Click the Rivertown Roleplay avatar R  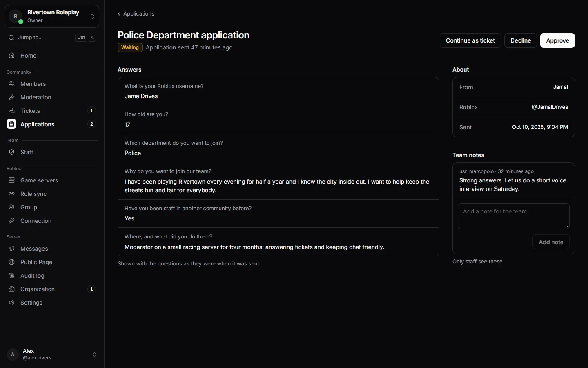(x=16, y=16)
